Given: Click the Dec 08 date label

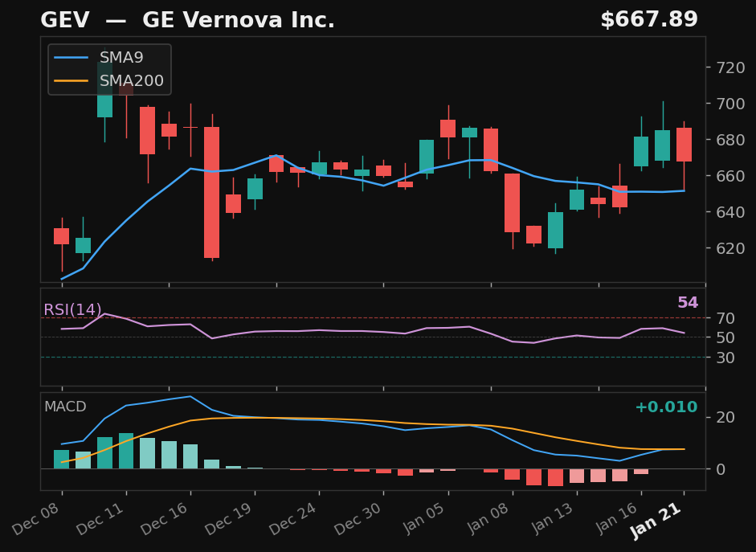Looking at the screenshot, I should click(37, 518).
